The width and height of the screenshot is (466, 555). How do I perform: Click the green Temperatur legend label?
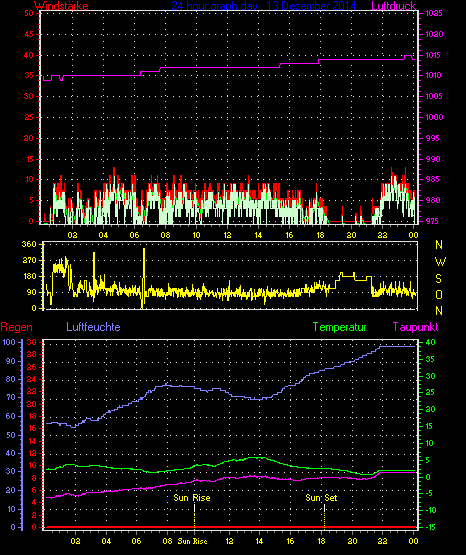339,327
